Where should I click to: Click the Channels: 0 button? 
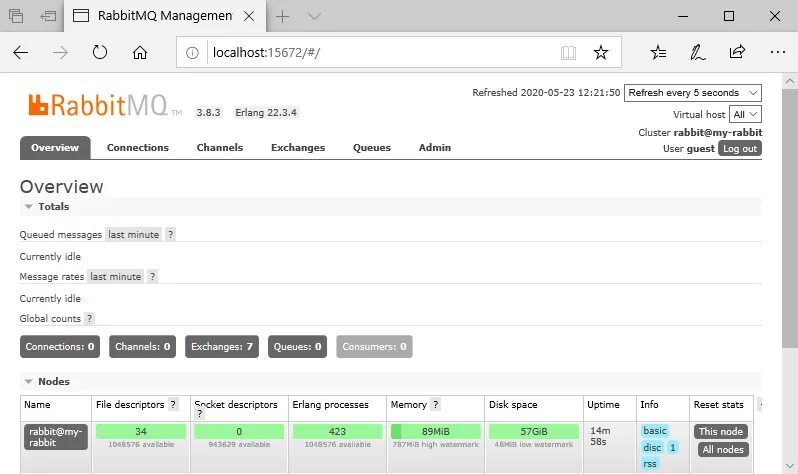coord(142,347)
